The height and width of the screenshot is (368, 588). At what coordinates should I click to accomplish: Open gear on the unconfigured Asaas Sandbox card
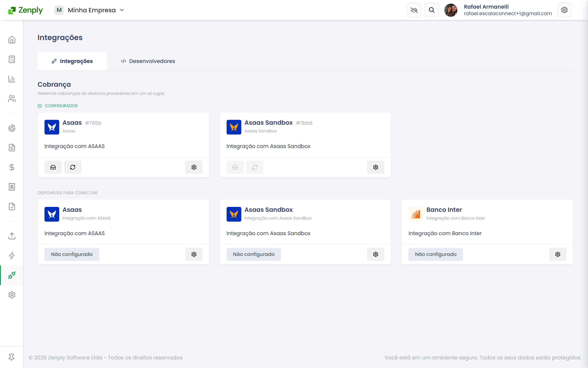[x=376, y=254]
